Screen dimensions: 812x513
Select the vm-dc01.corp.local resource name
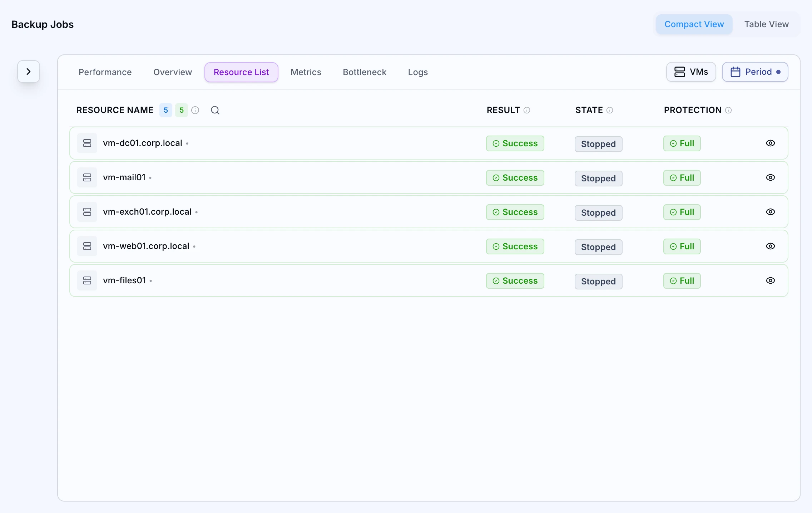click(143, 143)
